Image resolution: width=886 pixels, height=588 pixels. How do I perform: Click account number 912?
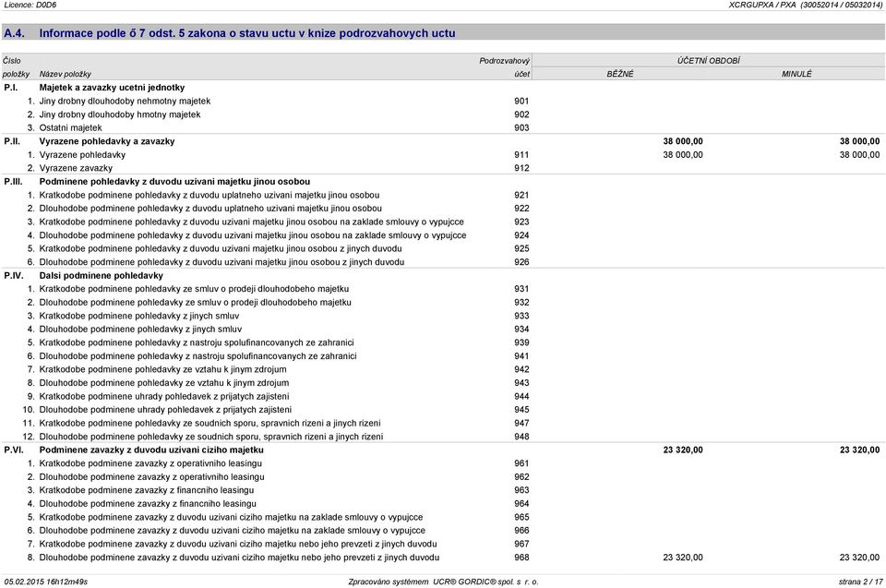coord(521,169)
